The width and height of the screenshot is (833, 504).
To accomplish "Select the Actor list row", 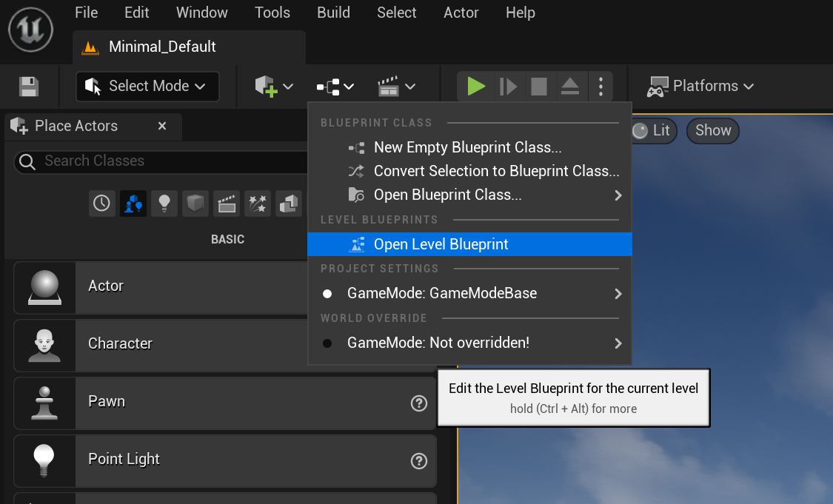I will [x=161, y=287].
